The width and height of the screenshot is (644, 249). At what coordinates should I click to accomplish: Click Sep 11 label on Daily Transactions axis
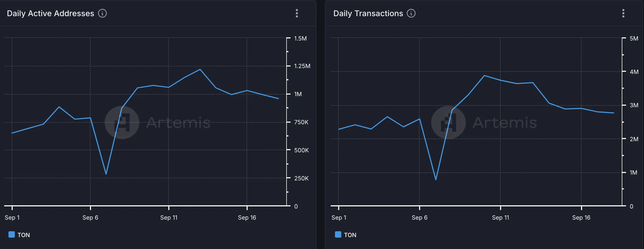point(500,217)
